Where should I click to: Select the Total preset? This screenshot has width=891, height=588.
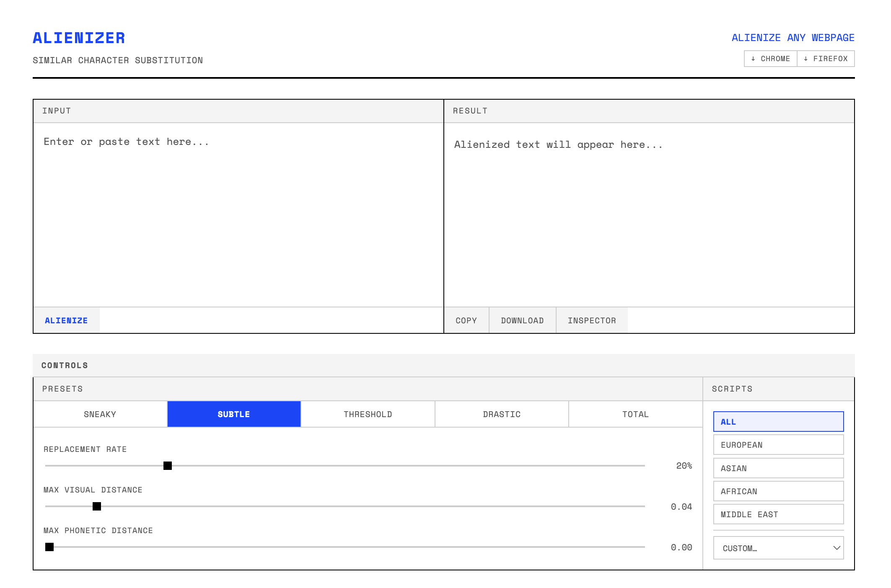(635, 414)
